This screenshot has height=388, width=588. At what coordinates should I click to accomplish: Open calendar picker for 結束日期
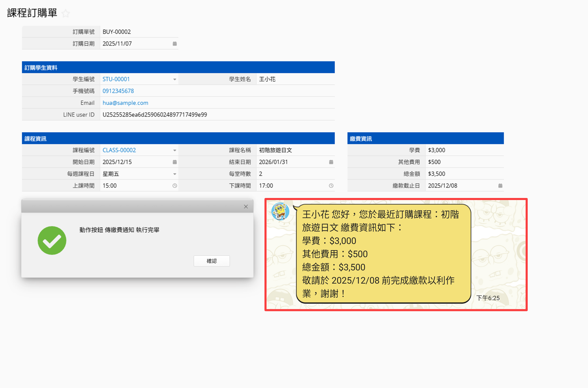(331, 162)
